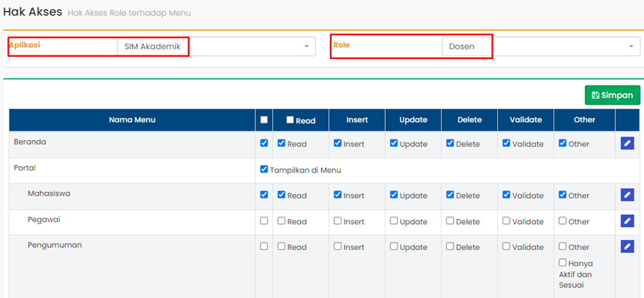Enable Update permission for Pegawai
Image resolution: width=644 pixels, height=298 pixels.
tap(394, 221)
